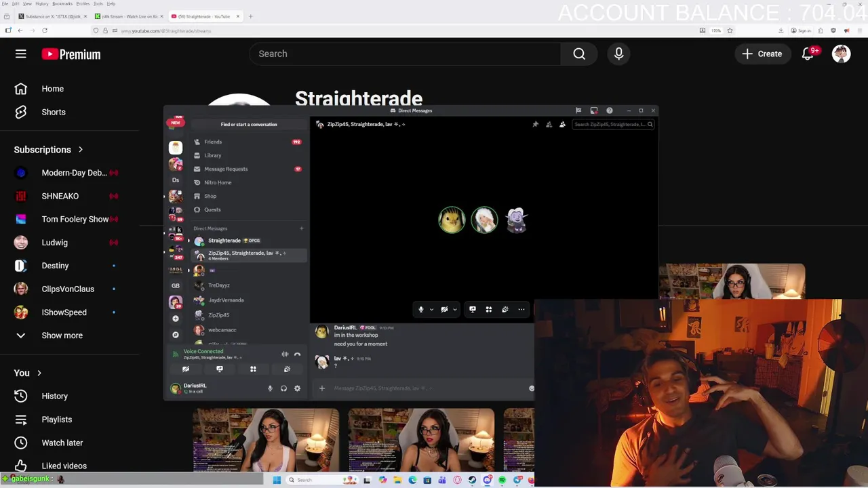Screen dimensions: 868x488
Task: Disconnect from voice call
Action: tap(297, 354)
